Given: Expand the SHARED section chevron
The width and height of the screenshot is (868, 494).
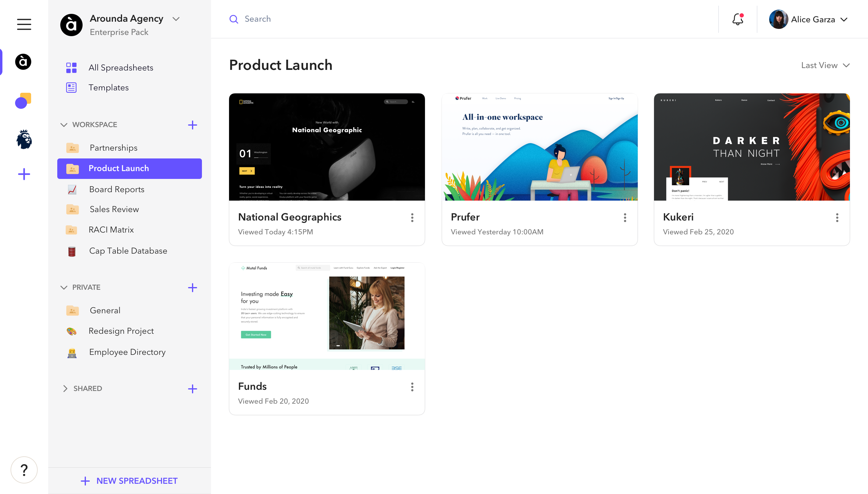Looking at the screenshot, I should point(65,389).
